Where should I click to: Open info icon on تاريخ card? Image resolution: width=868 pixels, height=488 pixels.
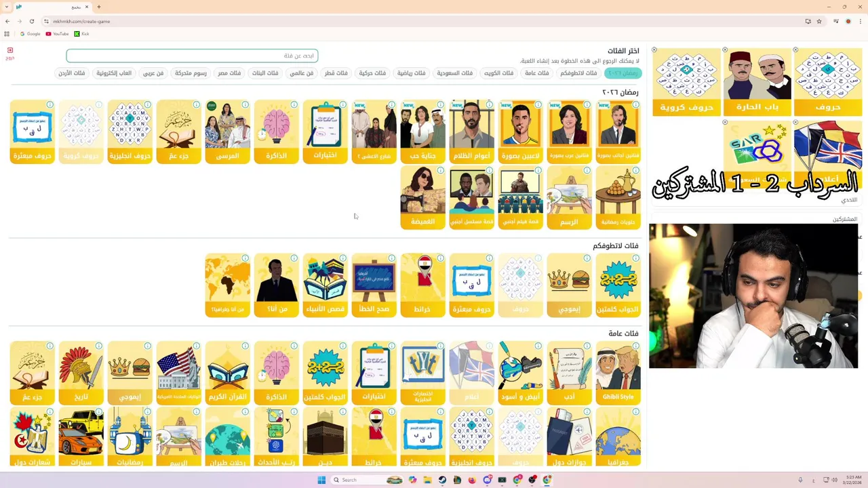[x=98, y=346]
